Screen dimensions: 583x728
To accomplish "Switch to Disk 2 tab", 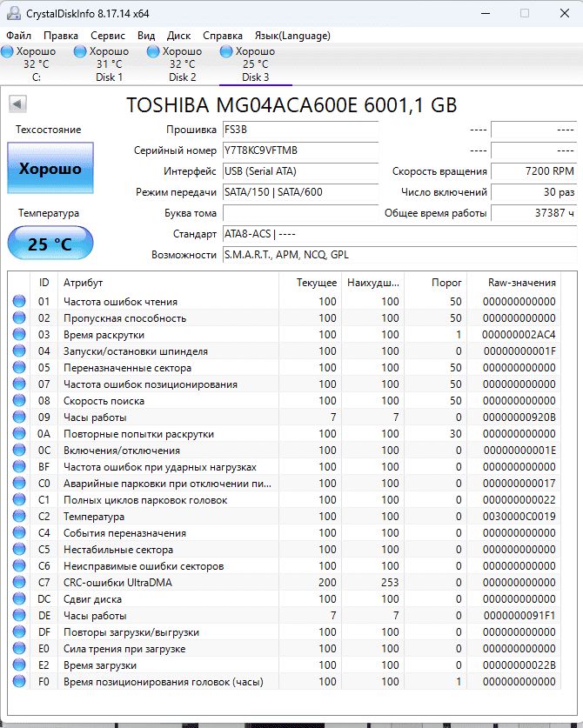I will pos(182,64).
